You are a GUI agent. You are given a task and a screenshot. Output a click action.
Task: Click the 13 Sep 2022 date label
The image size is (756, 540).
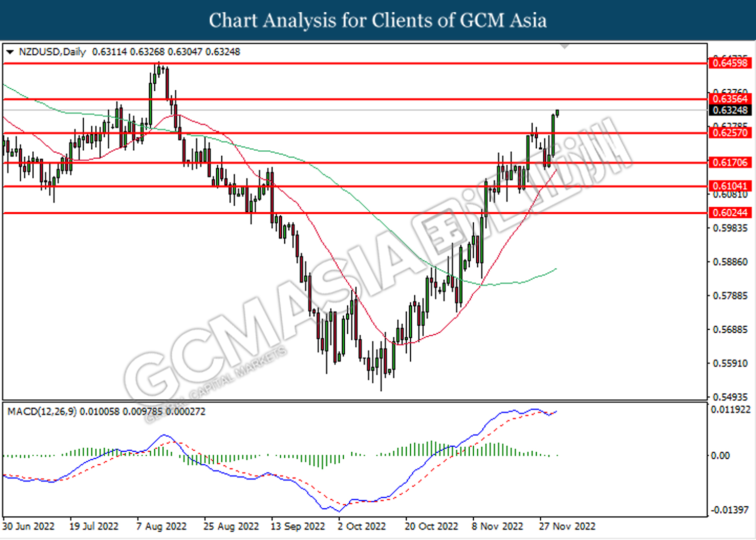(298, 526)
